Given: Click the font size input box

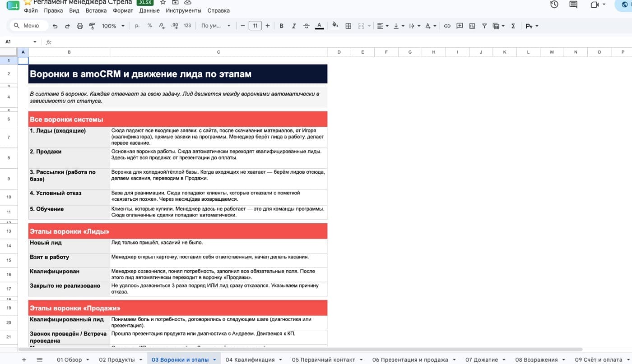Looking at the screenshot, I should coord(255,26).
